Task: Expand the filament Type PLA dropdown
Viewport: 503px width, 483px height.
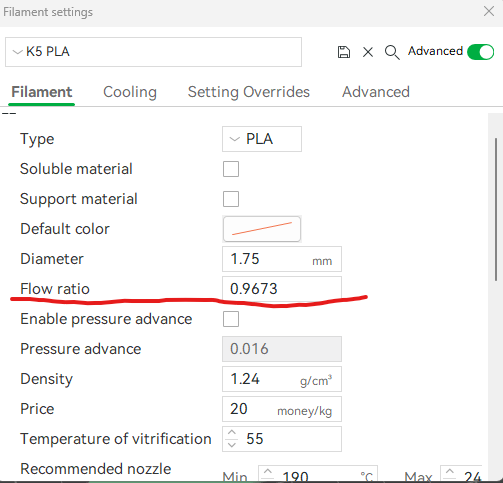Action: pyautogui.click(x=262, y=139)
